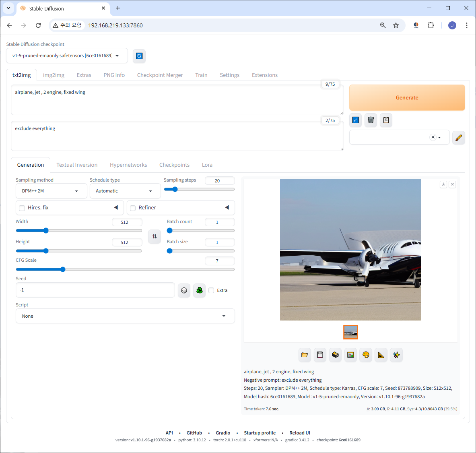Switch to Extras tab
The height and width of the screenshot is (453, 476).
click(84, 75)
